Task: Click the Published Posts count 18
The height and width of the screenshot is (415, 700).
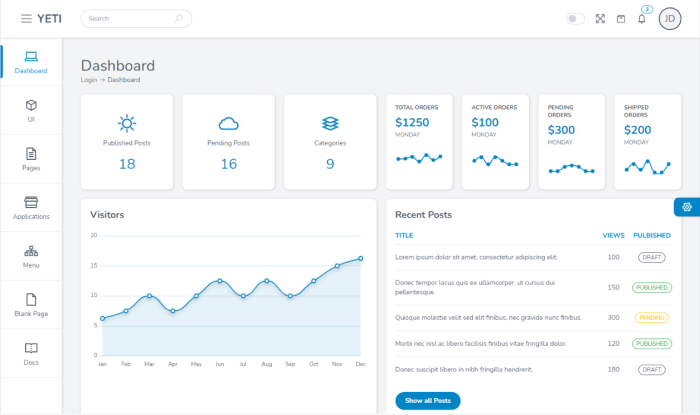Action: tap(127, 164)
